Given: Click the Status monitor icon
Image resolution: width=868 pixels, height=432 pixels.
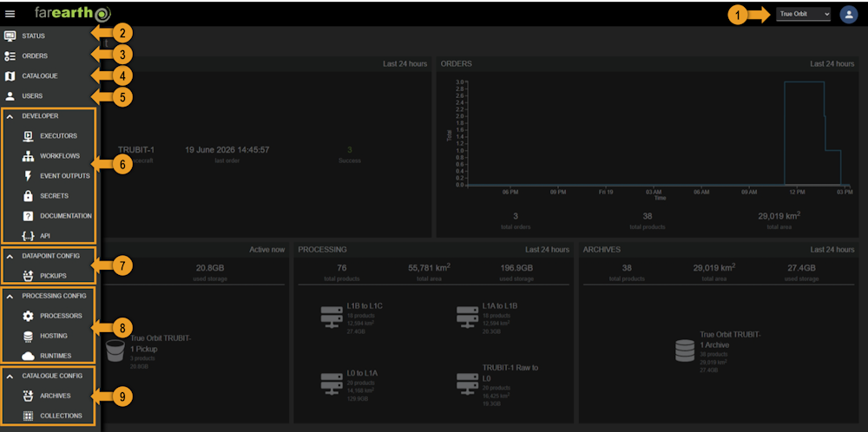Looking at the screenshot, I should (10, 36).
